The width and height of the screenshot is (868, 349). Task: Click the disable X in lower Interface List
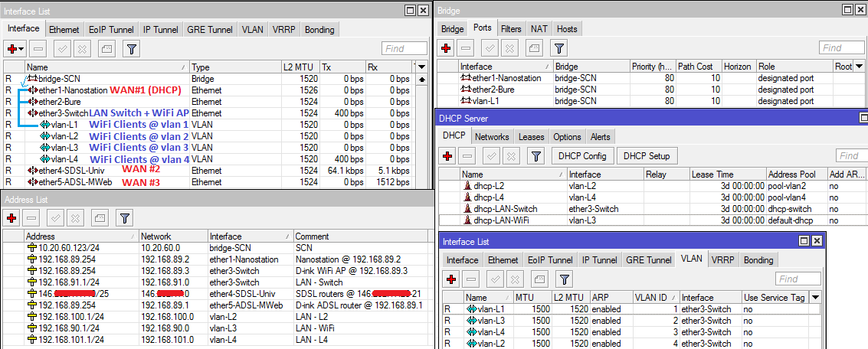(516, 279)
